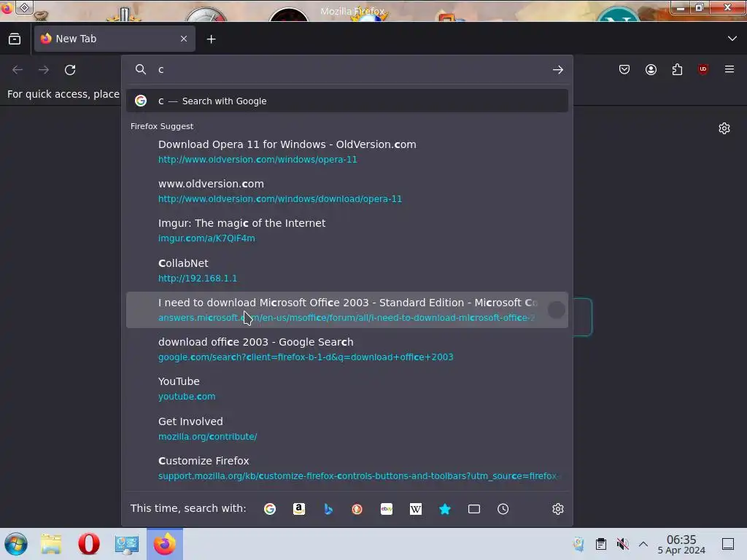The width and height of the screenshot is (747, 560).
Task: Search in open Tabs icon
Action: [474, 509]
